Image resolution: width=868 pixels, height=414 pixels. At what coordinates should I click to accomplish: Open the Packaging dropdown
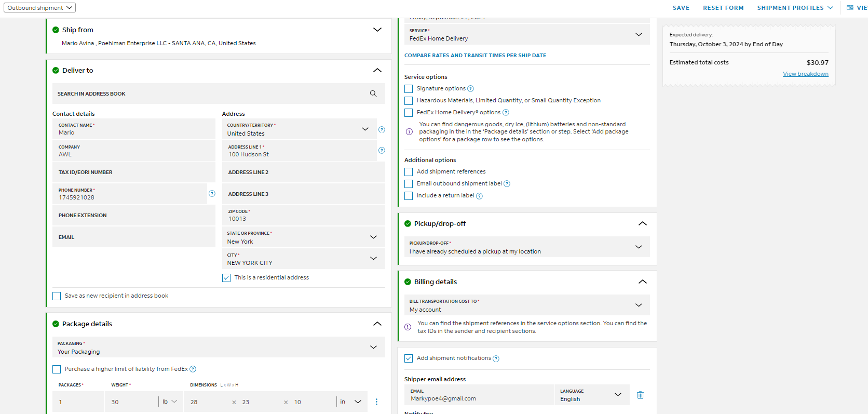pyautogui.click(x=219, y=347)
